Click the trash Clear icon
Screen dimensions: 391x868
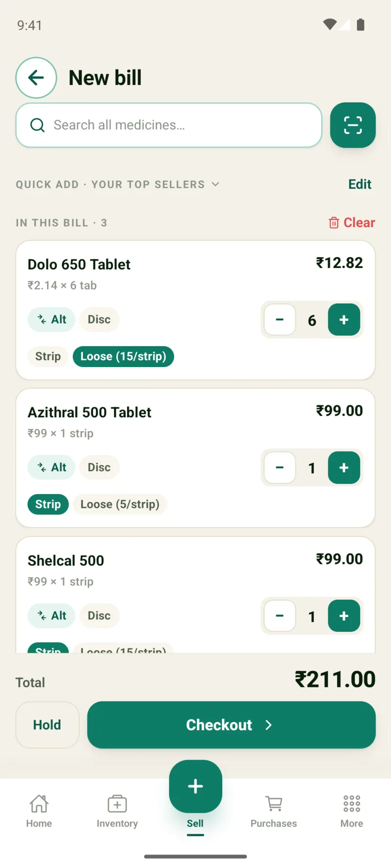[334, 223]
